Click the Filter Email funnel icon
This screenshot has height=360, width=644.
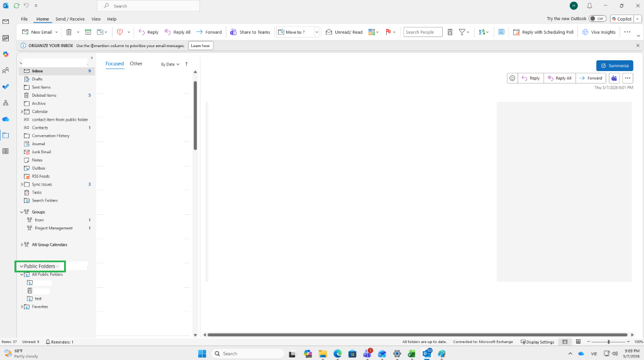click(462, 32)
